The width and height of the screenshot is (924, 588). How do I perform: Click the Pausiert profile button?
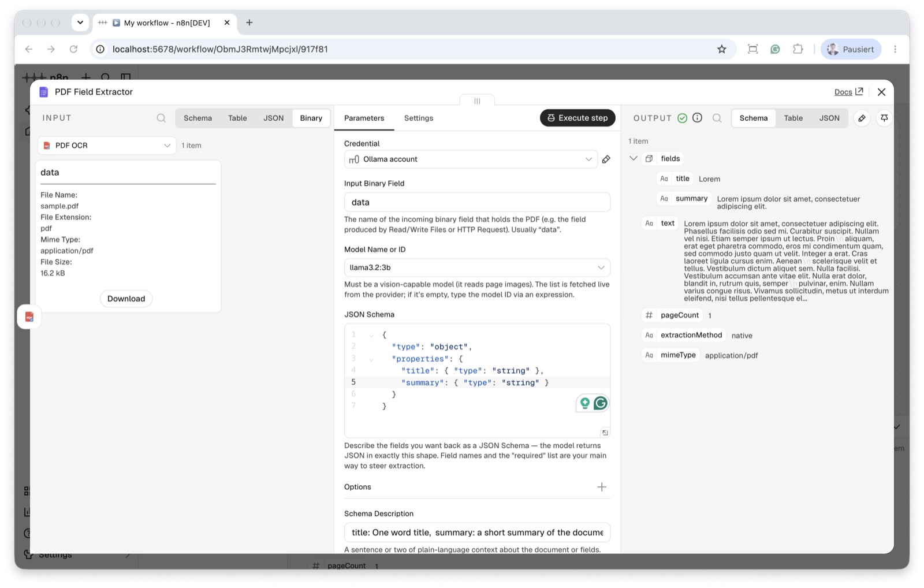(851, 49)
